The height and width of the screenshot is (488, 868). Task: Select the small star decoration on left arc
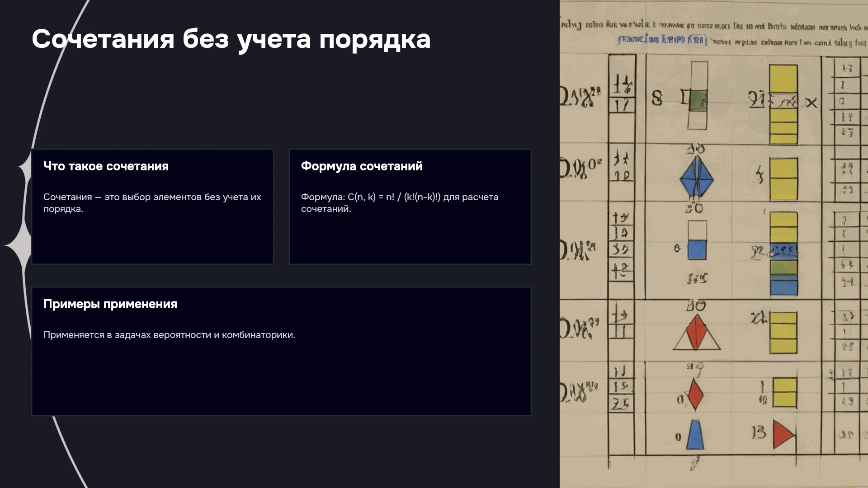pos(24,168)
